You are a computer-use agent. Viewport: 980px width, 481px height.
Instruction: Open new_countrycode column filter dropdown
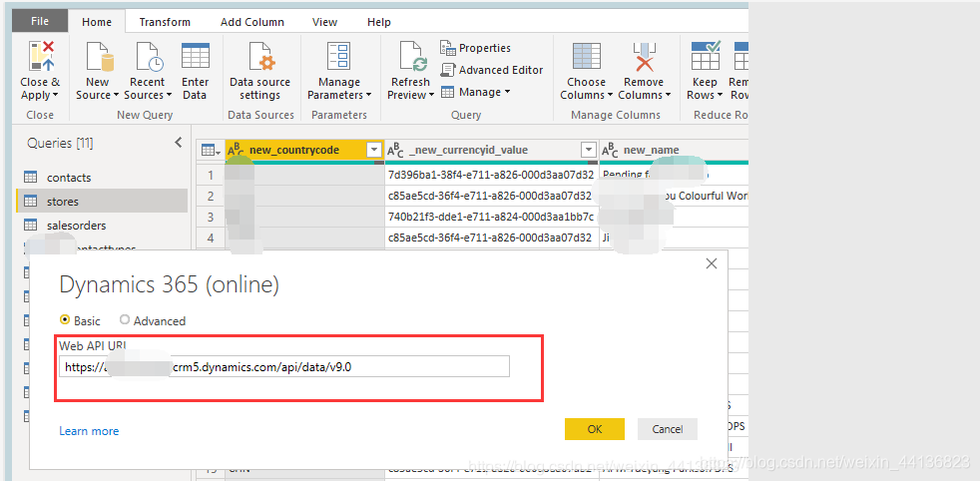coord(374,150)
